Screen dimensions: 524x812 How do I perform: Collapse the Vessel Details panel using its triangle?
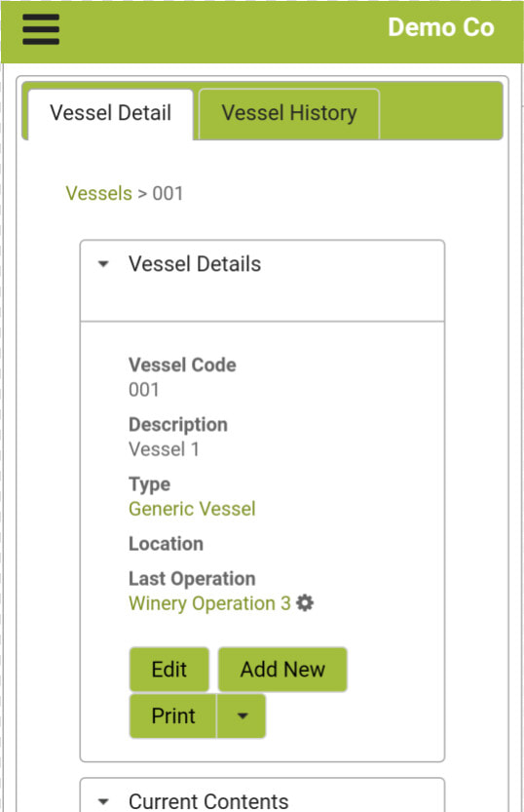(x=103, y=264)
